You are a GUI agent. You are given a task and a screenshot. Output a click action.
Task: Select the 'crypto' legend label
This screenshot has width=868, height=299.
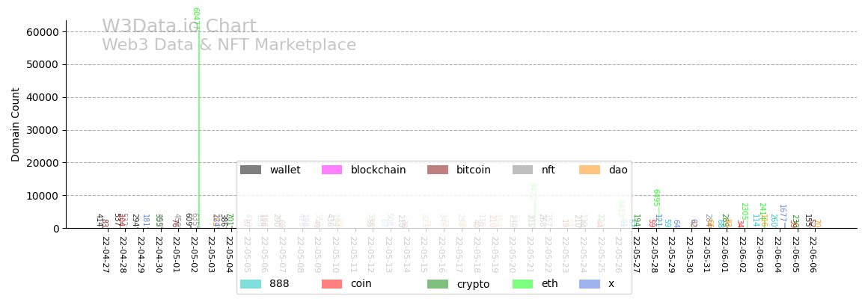pyautogui.click(x=473, y=284)
